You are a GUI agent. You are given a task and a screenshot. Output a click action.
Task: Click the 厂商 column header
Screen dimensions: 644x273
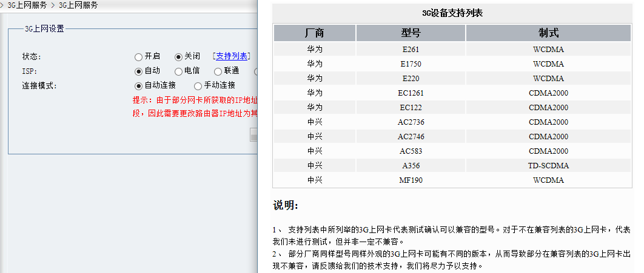pos(315,33)
